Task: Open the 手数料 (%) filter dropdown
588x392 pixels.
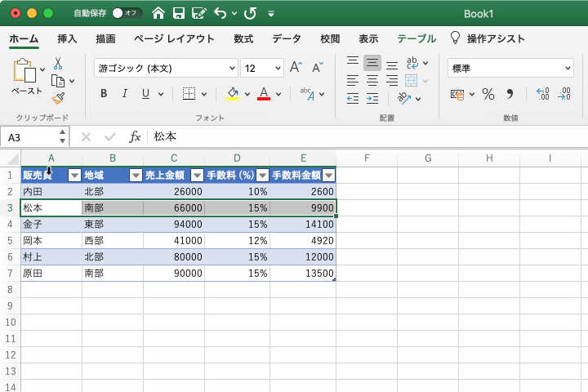Action: (x=262, y=176)
